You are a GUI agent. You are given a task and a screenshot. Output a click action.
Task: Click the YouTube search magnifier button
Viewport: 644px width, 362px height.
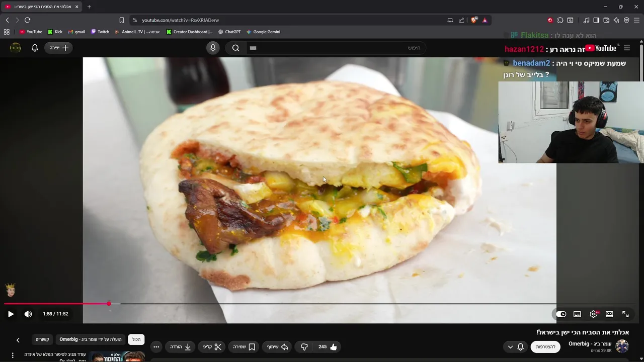click(x=235, y=48)
